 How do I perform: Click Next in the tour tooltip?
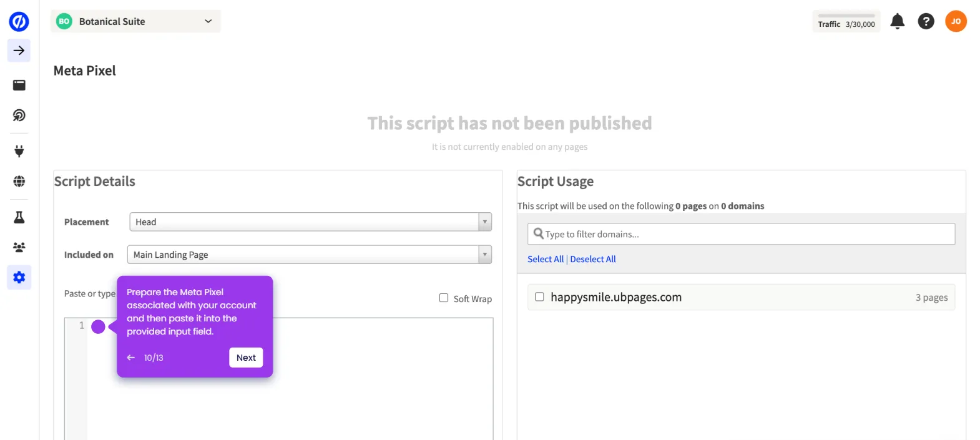pyautogui.click(x=246, y=358)
